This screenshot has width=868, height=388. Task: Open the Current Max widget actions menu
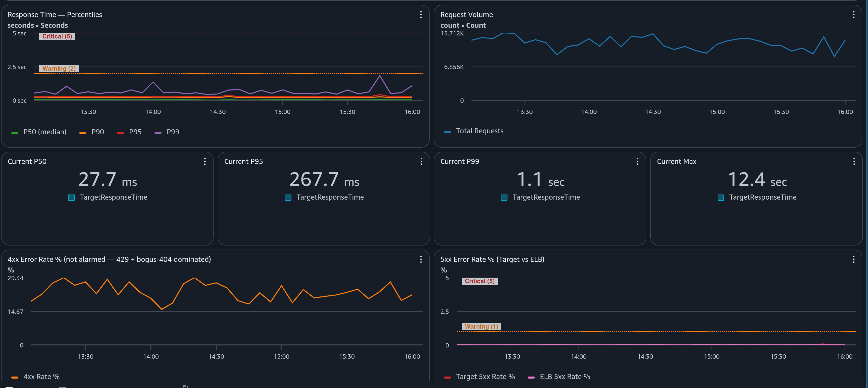tap(854, 161)
